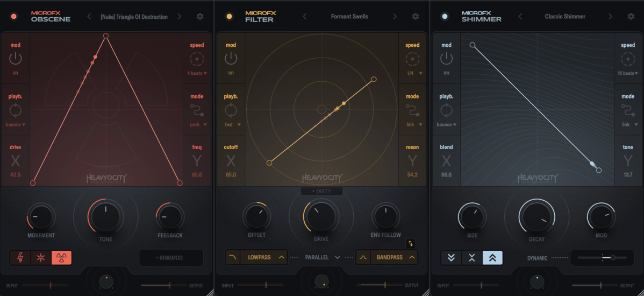
Task: Open the Formant Swells preset menu
Action: click(x=349, y=17)
